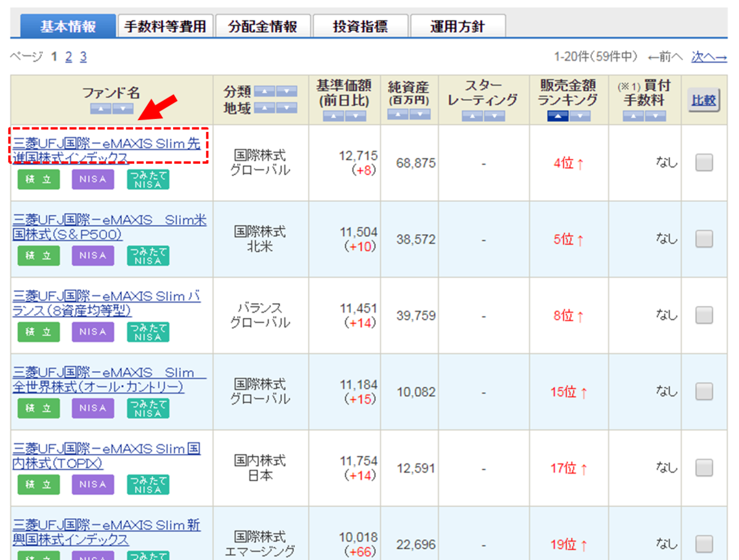739x560 pixels.
Task: Check compare box for 先進国株式インデックス
Action: coord(704,163)
